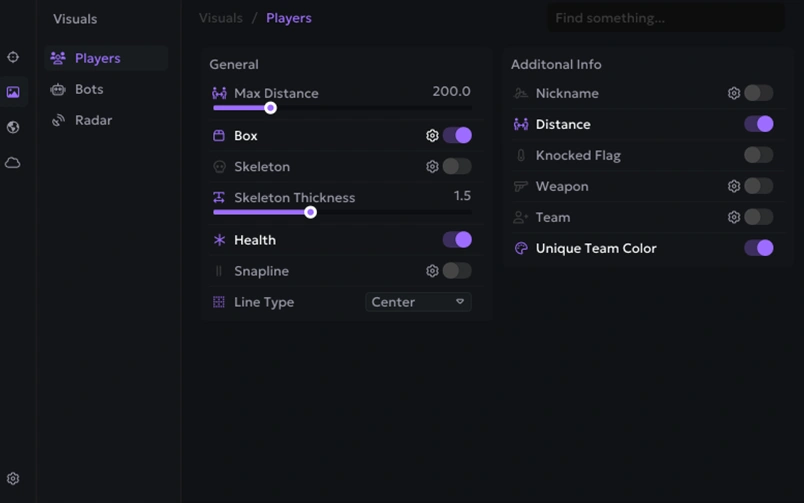804x503 pixels.
Task: Open Box settings gear icon
Action: pos(432,136)
